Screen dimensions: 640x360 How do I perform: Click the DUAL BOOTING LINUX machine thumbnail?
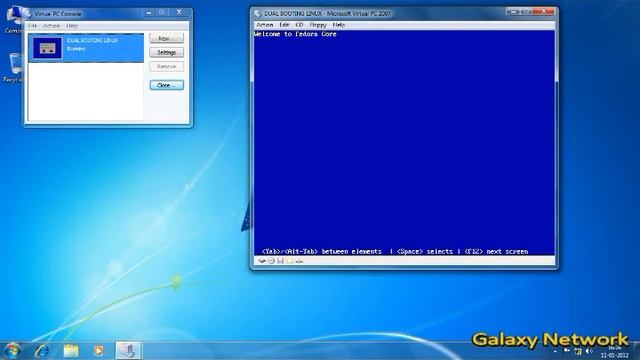click(47, 48)
